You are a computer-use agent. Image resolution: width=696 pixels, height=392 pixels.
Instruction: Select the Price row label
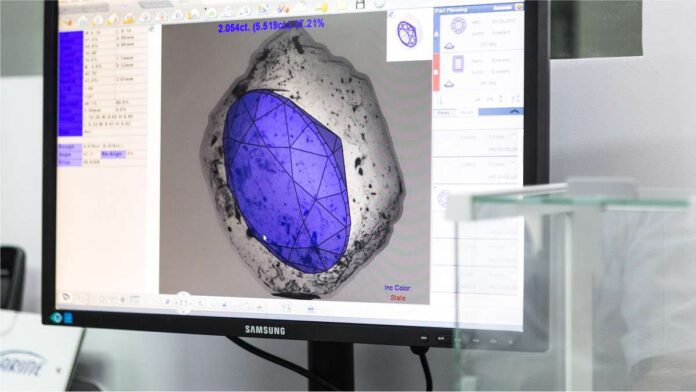click(70, 162)
